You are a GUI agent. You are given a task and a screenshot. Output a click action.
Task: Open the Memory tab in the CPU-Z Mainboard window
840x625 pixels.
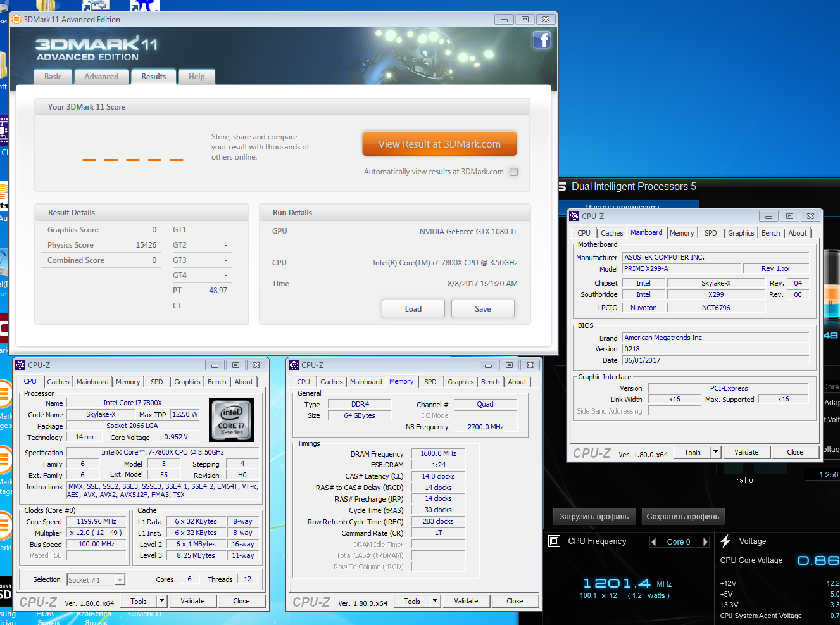click(682, 233)
